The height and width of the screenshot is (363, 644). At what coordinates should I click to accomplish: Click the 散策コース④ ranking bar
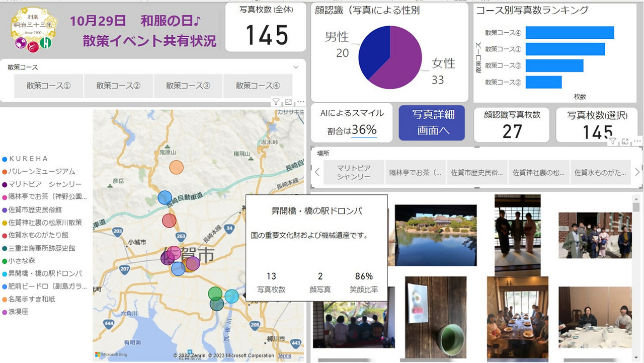pos(570,33)
